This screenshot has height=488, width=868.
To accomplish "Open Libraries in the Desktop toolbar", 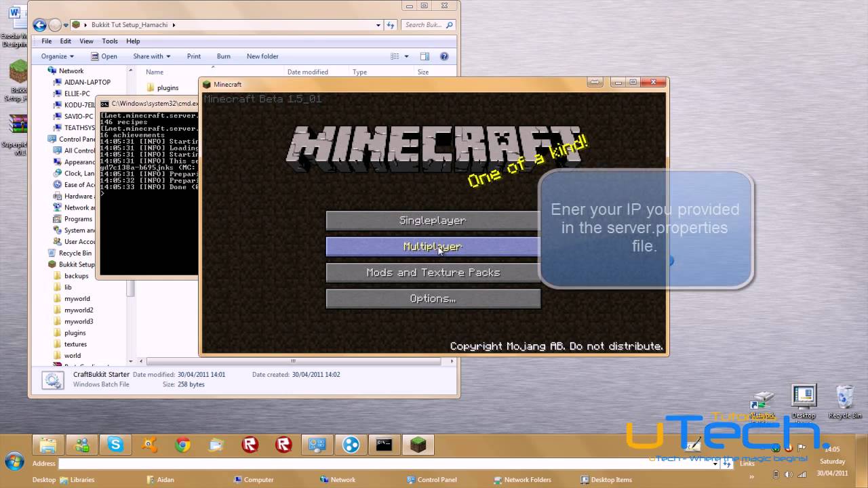I will click(x=77, y=480).
